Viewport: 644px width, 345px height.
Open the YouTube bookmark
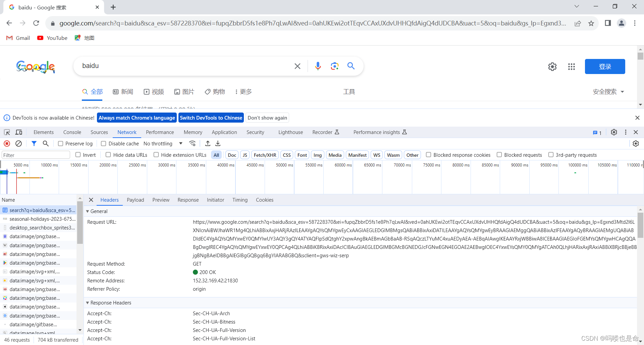(52, 38)
